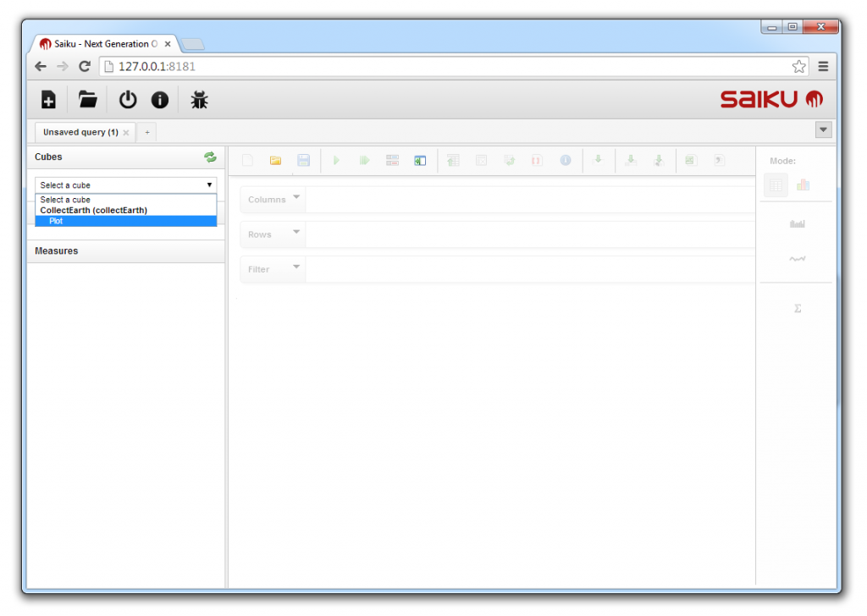Add a new query tab with plus
This screenshot has height=616, width=867.
(x=147, y=133)
